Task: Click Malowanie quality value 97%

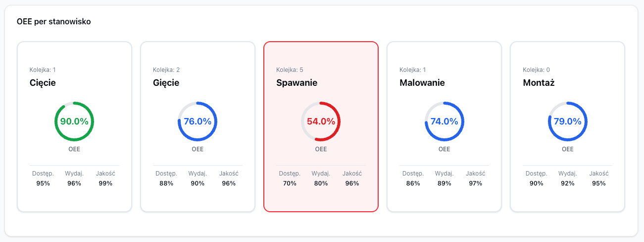Action: 475,183
